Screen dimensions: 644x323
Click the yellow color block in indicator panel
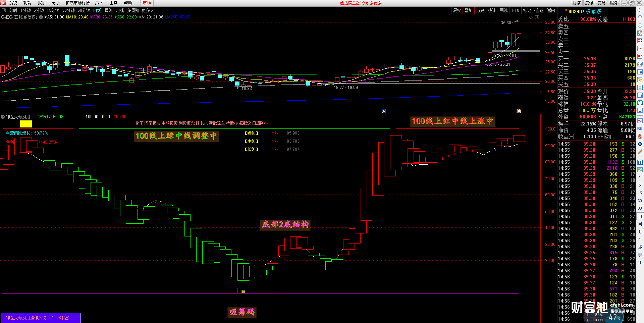pyautogui.click(x=26, y=124)
